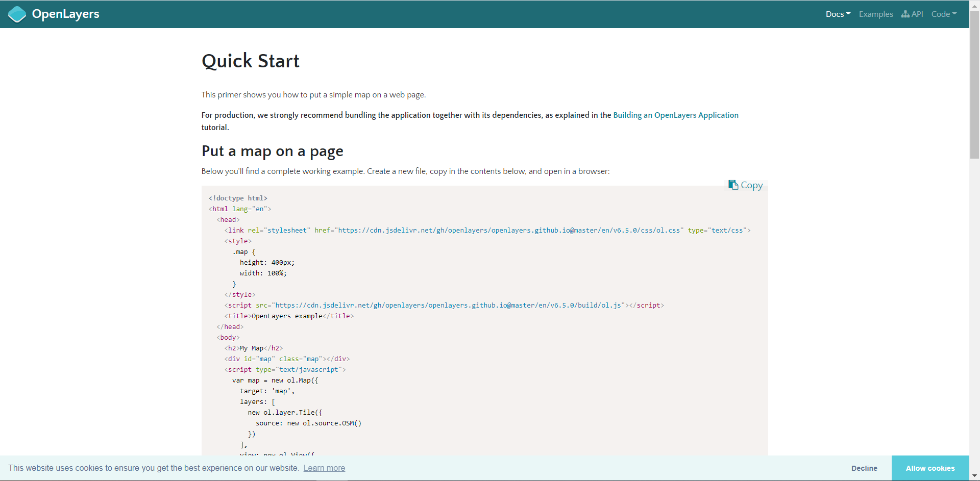Open Building an OpenLayers Application tutorial link
Image resolution: width=980 pixels, height=481 pixels.
click(676, 115)
